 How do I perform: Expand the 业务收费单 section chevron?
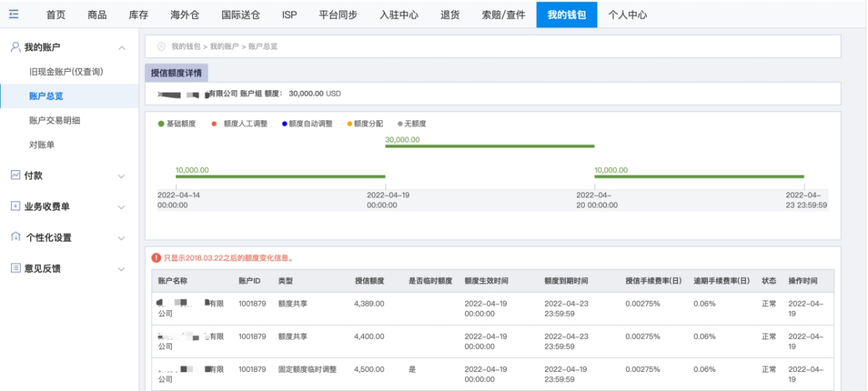pyautogui.click(x=122, y=207)
